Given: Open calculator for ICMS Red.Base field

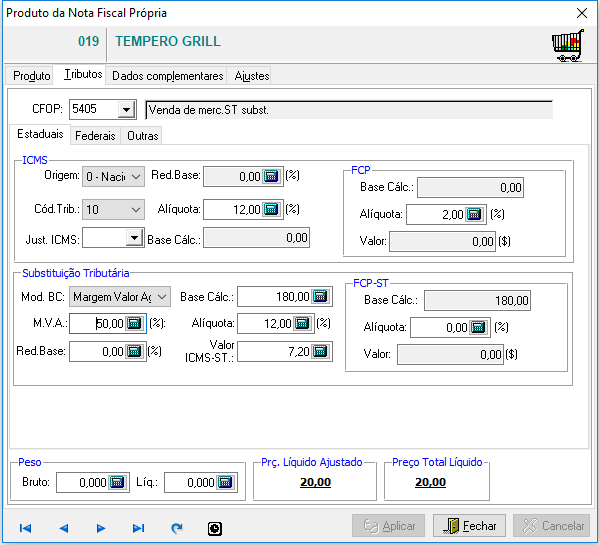Looking at the screenshot, I should (x=271, y=176).
